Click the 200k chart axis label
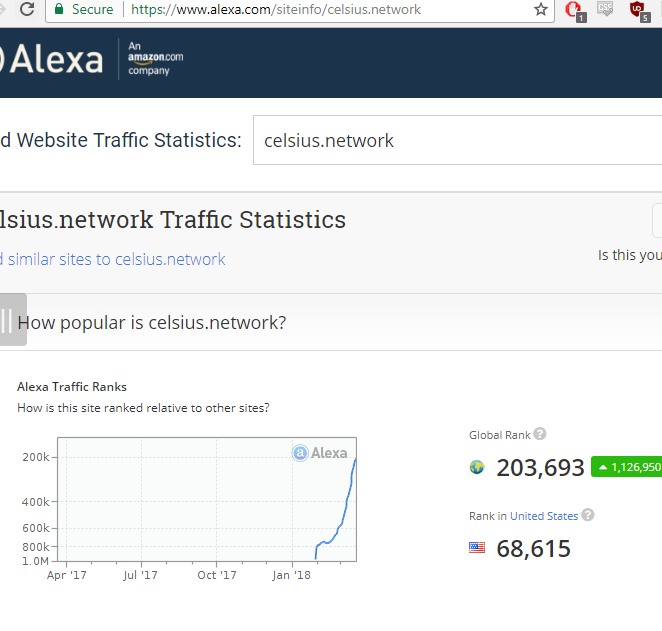 (x=36, y=457)
